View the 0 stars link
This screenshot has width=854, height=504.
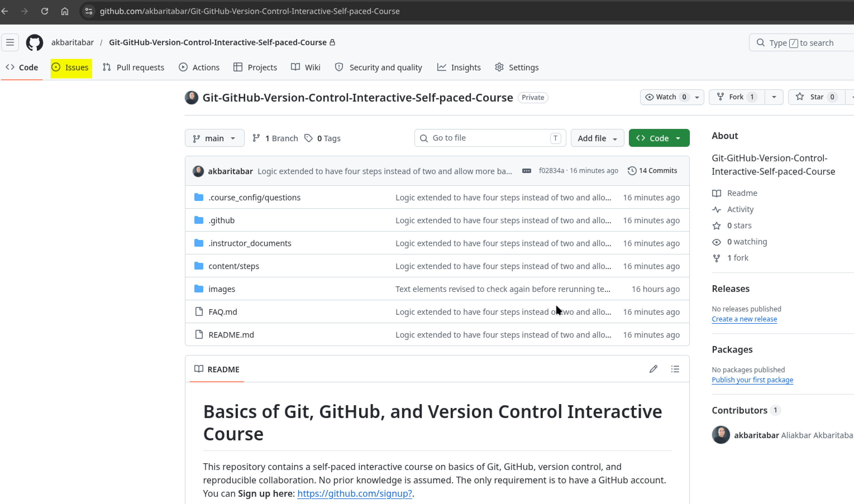click(x=732, y=225)
